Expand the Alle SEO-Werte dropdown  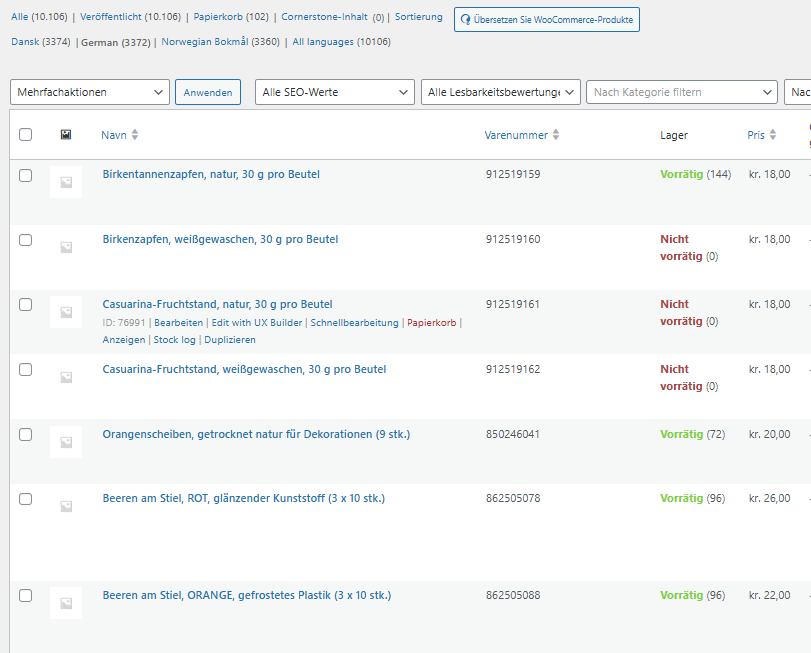click(x=334, y=92)
